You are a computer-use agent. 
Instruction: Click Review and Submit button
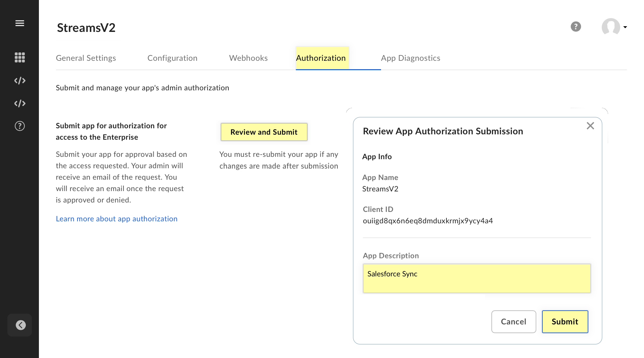click(x=264, y=132)
